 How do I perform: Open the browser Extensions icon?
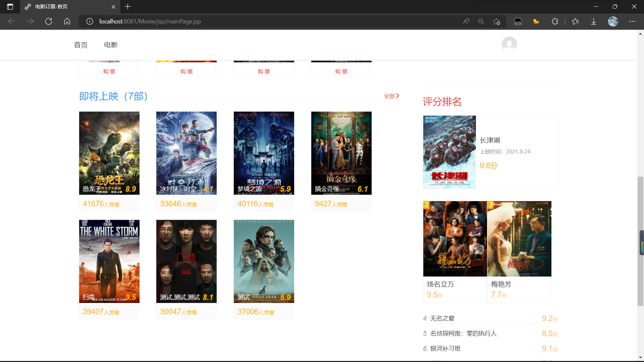point(555,21)
